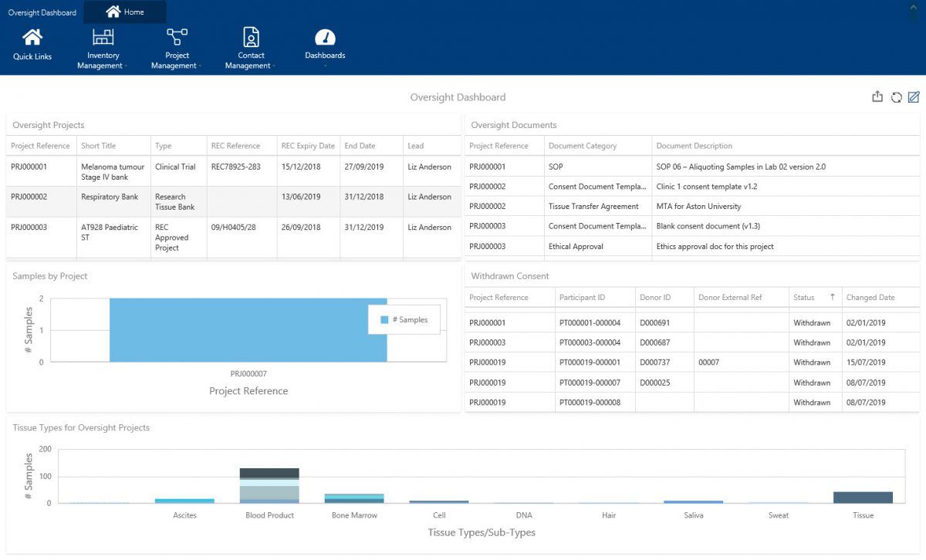Edit the dashboard with pencil icon
The height and width of the screenshot is (560, 926).
coord(914,97)
